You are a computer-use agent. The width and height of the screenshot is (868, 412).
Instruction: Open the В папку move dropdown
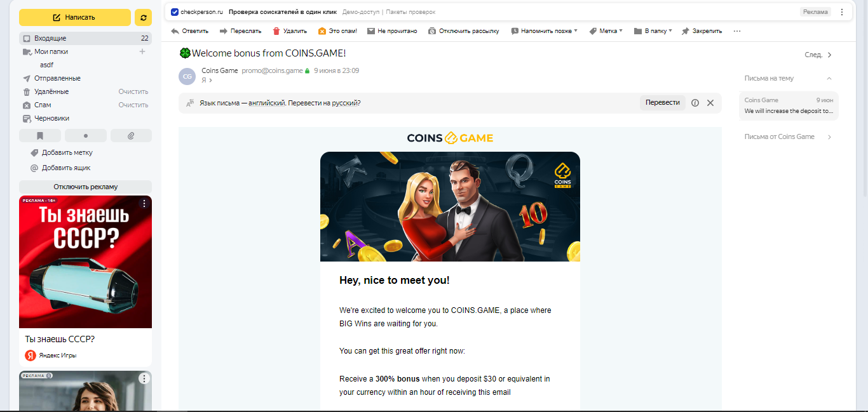pyautogui.click(x=653, y=30)
